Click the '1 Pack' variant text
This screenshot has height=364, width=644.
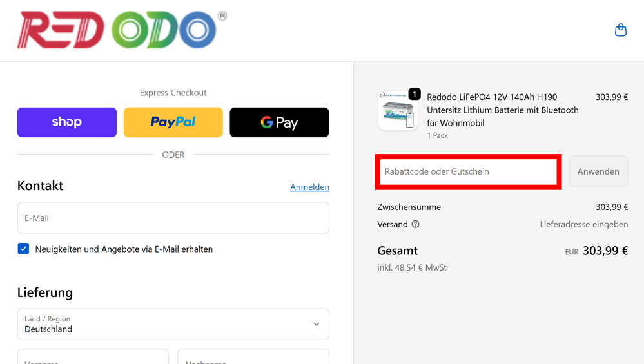coord(437,135)
